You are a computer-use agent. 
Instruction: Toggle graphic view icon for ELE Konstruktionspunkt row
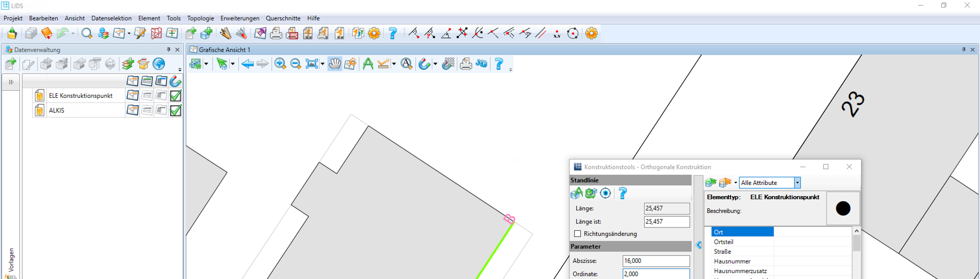[x=132, y=96]
